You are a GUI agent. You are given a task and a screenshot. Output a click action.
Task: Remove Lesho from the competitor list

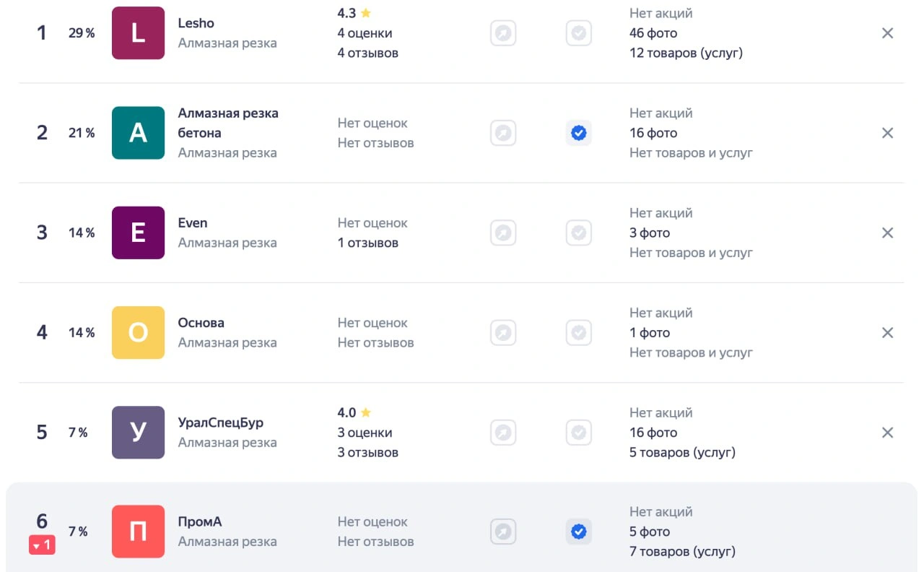(887, 33)
